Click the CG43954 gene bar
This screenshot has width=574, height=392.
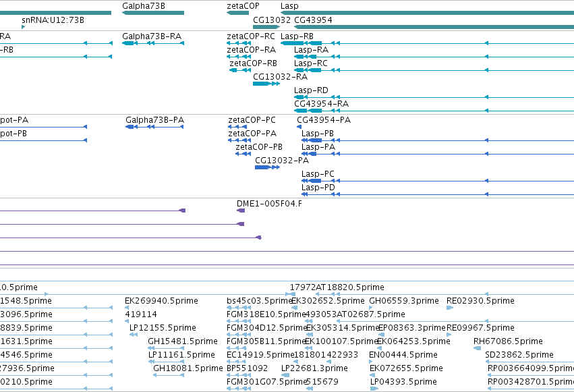click(x=434, y=27)
